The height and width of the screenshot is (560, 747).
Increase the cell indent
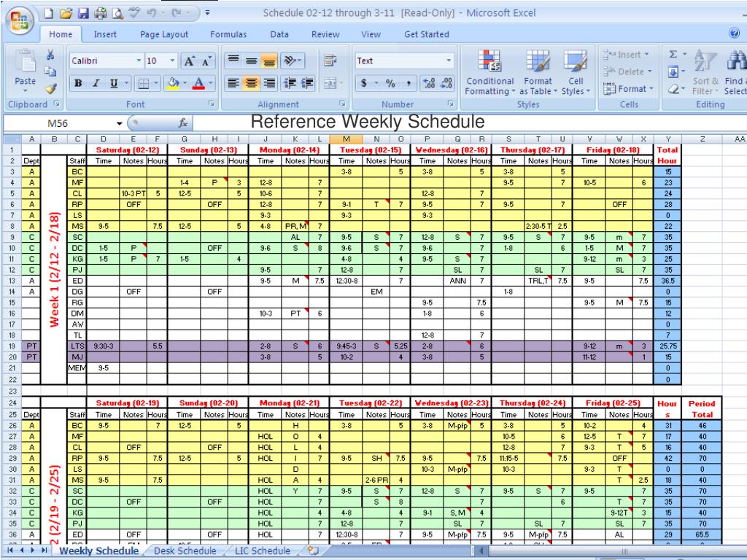tap(307, 83)
